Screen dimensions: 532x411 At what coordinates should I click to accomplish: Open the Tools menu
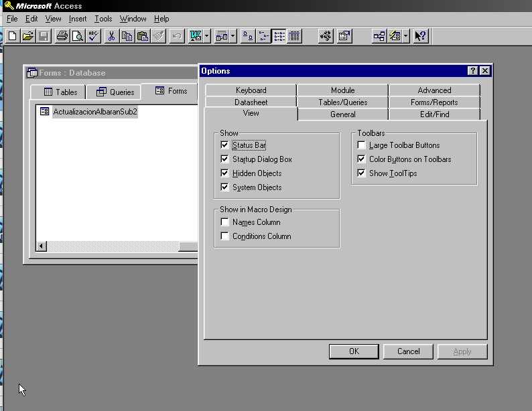(x=103, y=19)
